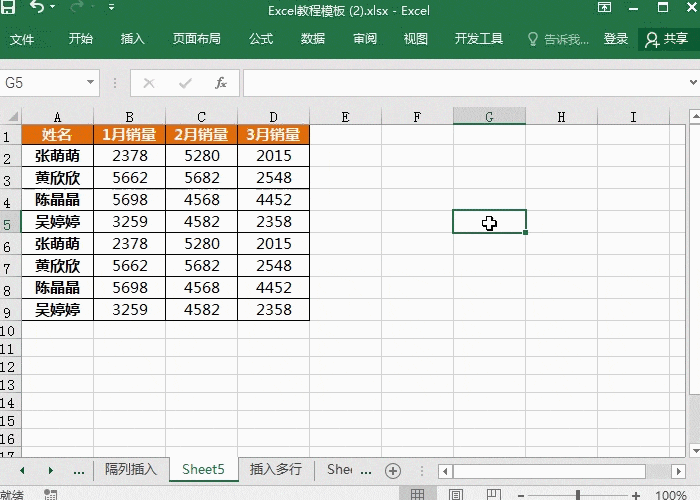Open the 视图 ribbon tab
The image size is (700, 500).
tap(416, 39)
